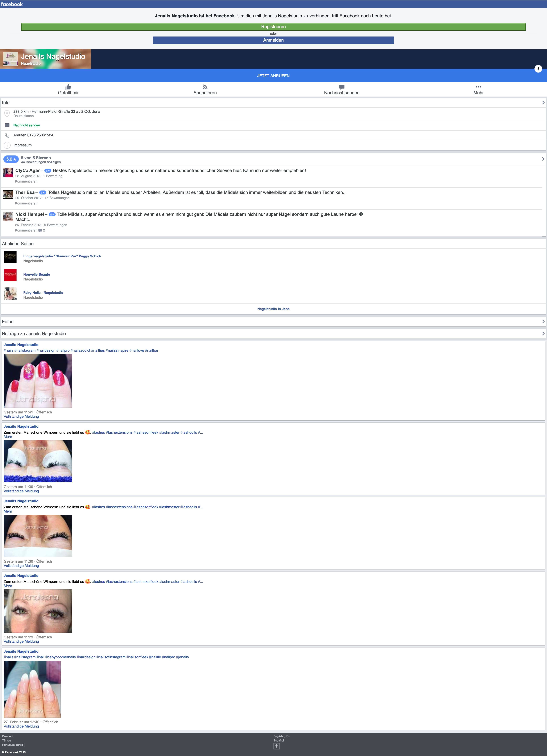Click Nicki Hempel reviewer name

coord(30,214)
